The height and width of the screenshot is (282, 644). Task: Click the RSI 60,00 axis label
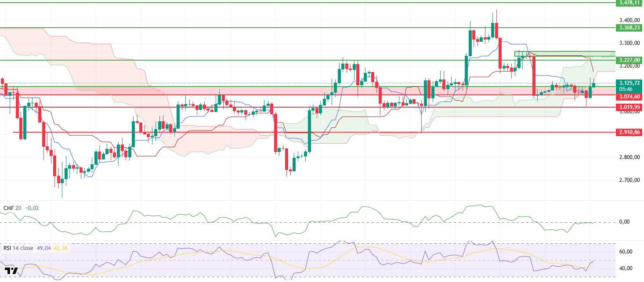pyautogui.click(x=626, y=252)
